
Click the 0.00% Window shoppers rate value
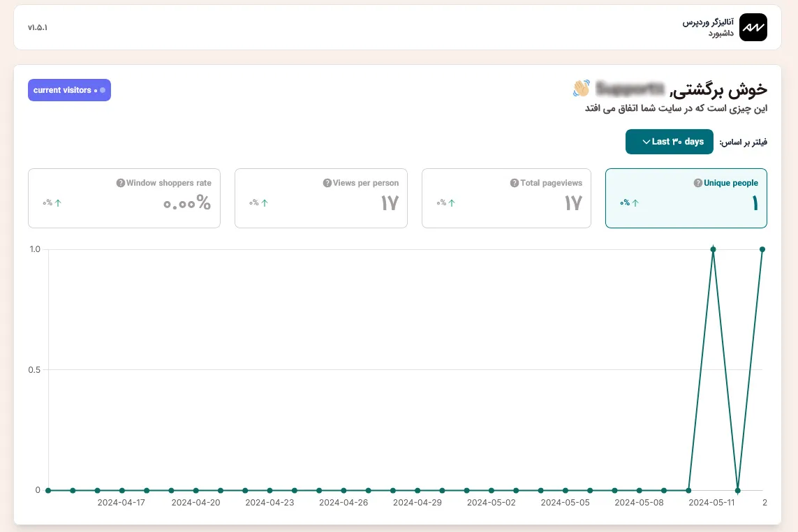click(187, 203)
